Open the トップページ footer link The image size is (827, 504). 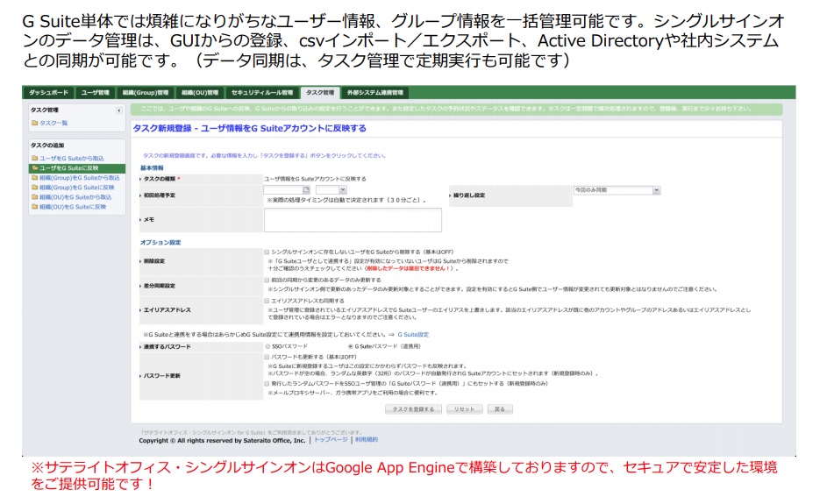click(x=331, y=440)
